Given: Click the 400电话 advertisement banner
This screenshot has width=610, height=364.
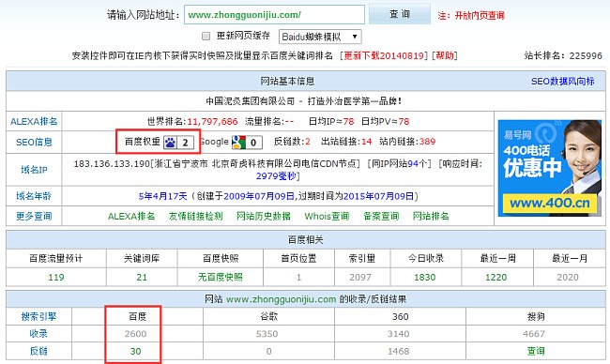Looking at the screenshot, I should pyautogui.click(x=550, y=168).
